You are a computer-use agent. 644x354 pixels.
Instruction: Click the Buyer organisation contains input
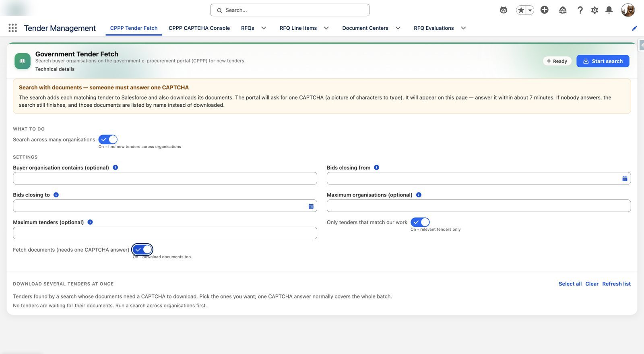165,178
